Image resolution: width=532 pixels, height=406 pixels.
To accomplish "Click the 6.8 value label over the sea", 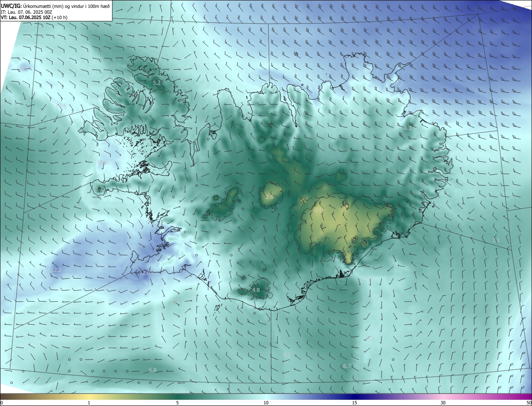I will pyautogui.click(x=153, y=370).
